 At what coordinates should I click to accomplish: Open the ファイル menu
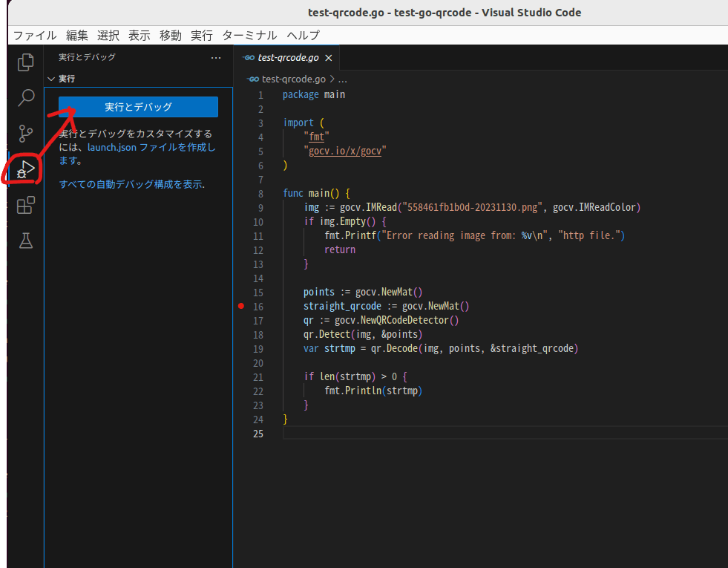pos(35,36)
